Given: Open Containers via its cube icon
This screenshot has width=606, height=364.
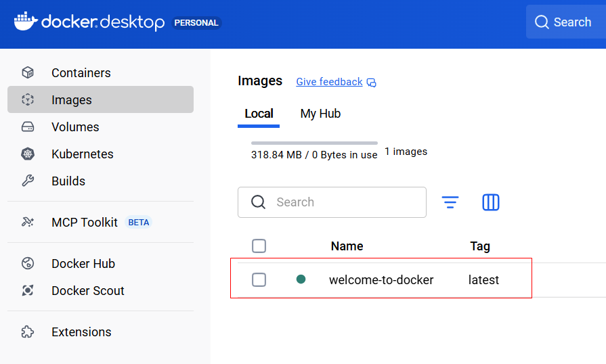Looking at the screenshot, I should pyautogui.click(x=28, y=72).
